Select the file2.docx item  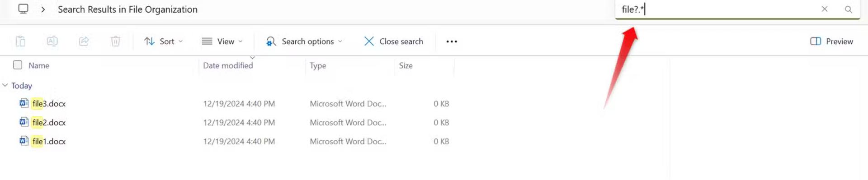pos(49,122)
